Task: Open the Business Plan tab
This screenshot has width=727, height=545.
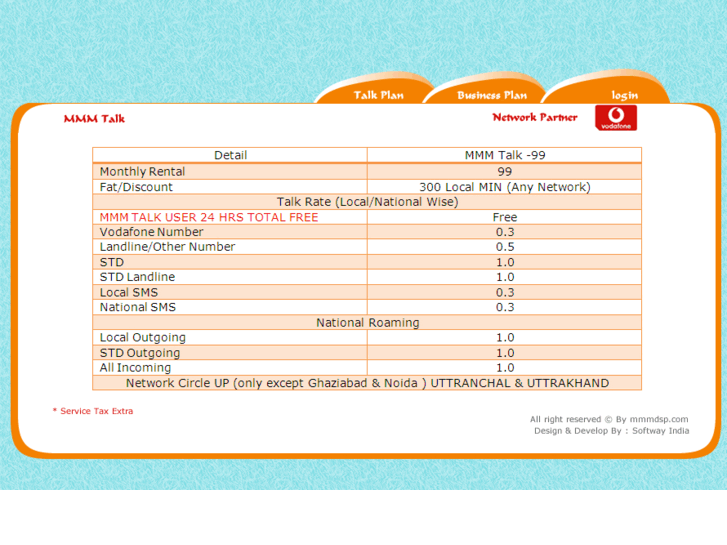Action: coord(492,95)
